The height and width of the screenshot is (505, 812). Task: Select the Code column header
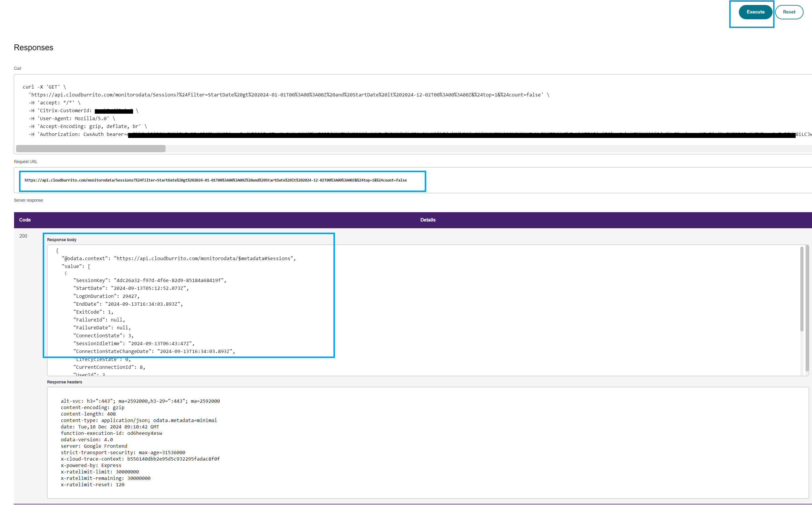pyautogui.click(x=25, y=220)
